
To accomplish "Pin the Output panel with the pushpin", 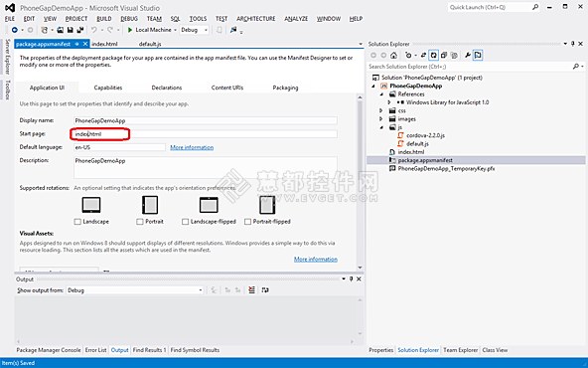I will (x=352, y=279).
